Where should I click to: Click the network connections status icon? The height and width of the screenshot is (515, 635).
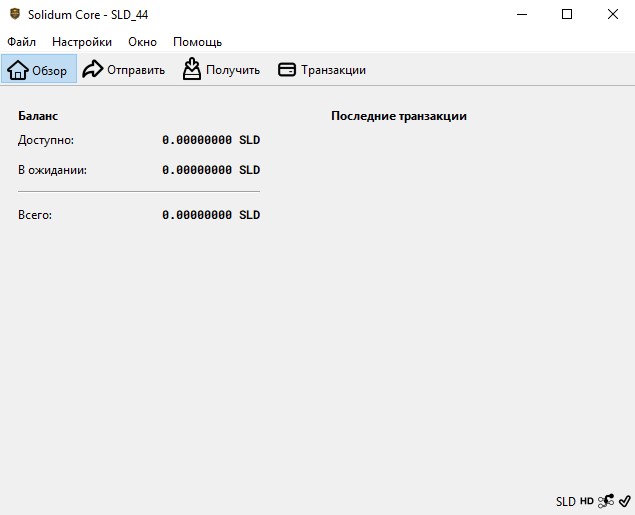(x=606, y=501)
